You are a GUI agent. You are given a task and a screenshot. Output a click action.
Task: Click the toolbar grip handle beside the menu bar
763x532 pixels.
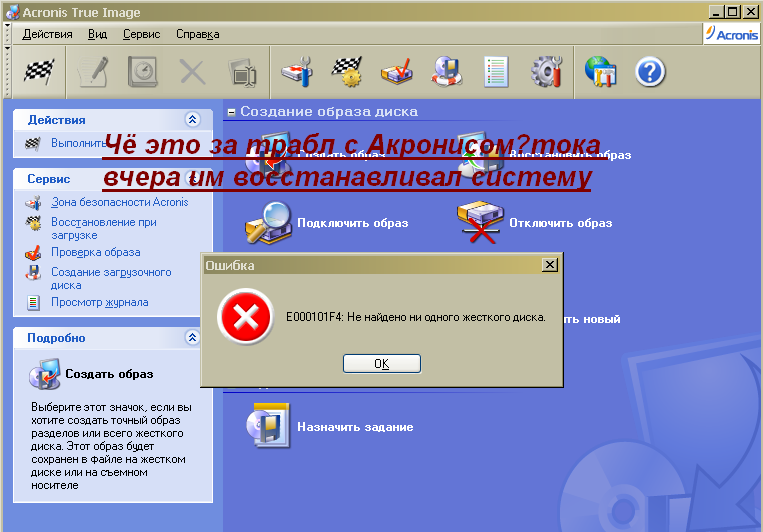(x=7, y=34)
